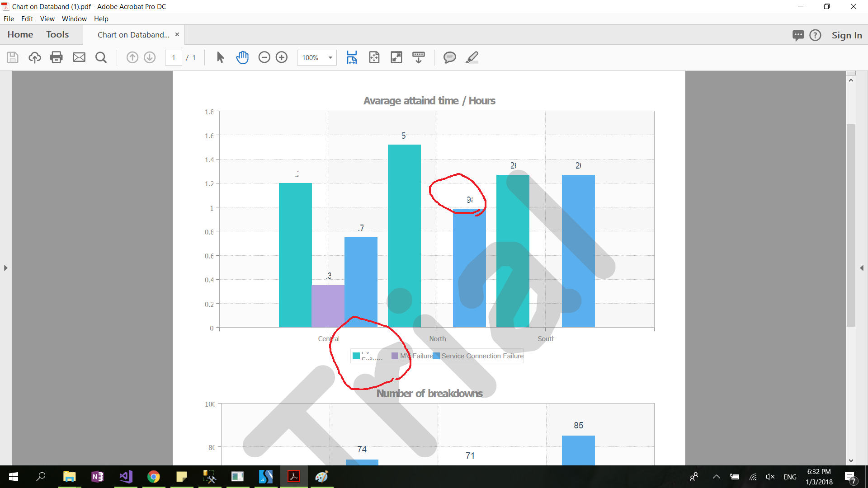Open the Help question mark icon
This screenshot has height=488, width=868.
pyautogui.click(x=815, y=35)
